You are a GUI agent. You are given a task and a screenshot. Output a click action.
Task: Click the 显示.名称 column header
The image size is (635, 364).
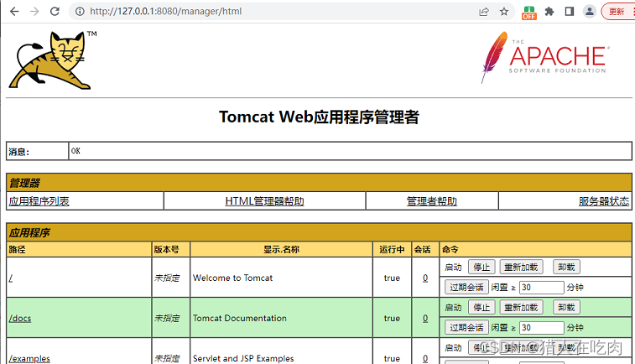[281, 249]
